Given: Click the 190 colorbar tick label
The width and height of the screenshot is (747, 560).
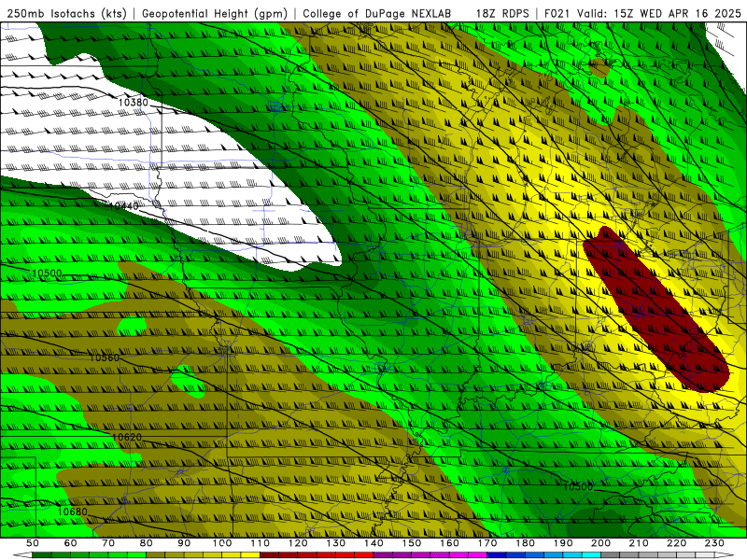Looking at the screenshot, I should [563, 543].
